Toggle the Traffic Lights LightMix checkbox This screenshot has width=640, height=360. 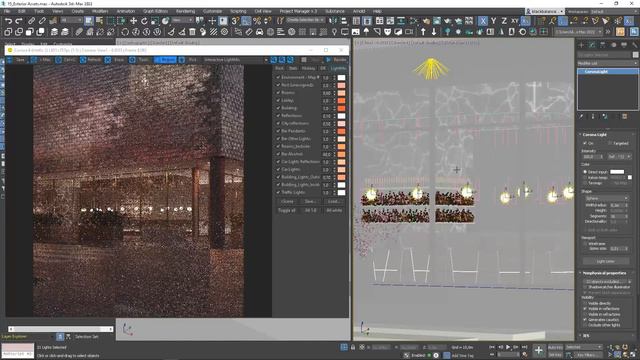[x=278, y=192]
